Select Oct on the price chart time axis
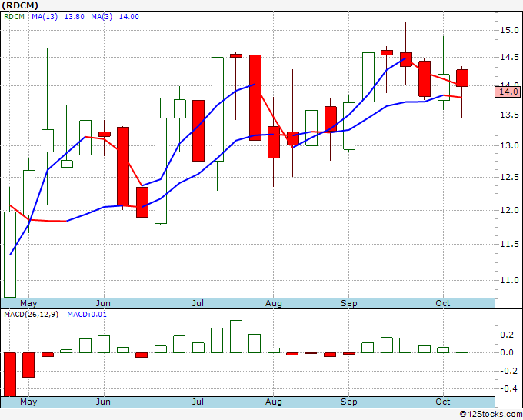The width and height of the screenshot is (523, 420). click(442, 304)
